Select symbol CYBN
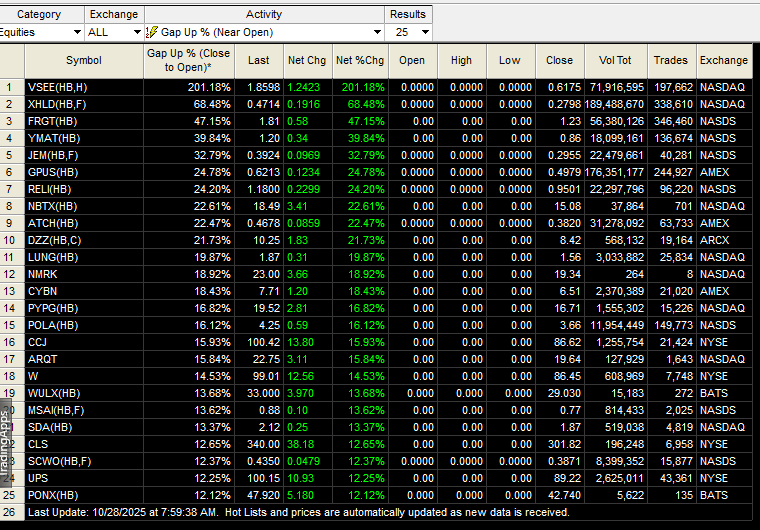The width and height of the screenshot is (760, 530). point(42,291)
